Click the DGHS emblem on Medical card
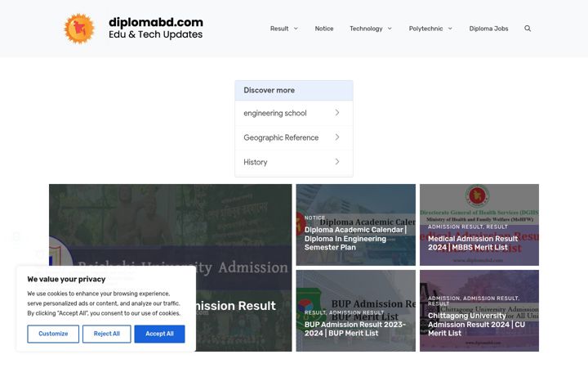The width and height of the screenshot is (588, 368). (x=477, y=195)
